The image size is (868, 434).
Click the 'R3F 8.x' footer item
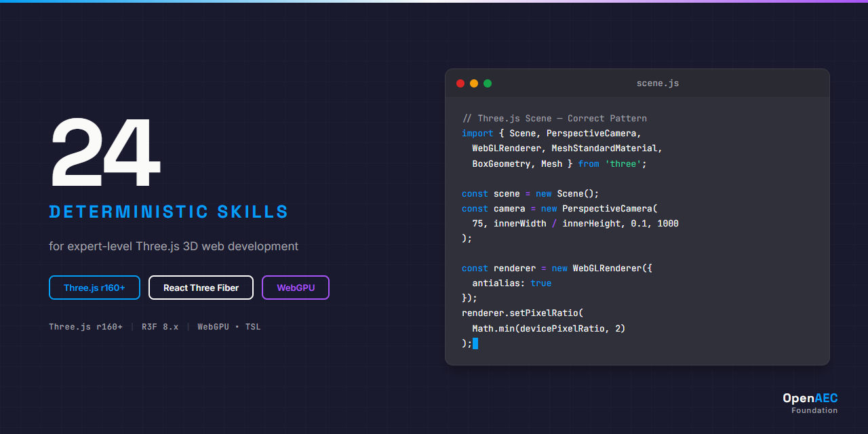coord(159,326)
